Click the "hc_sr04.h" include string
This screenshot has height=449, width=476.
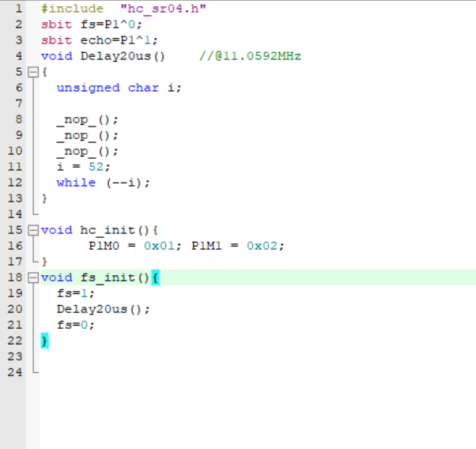pyautogui.click(x=163, y=9)
